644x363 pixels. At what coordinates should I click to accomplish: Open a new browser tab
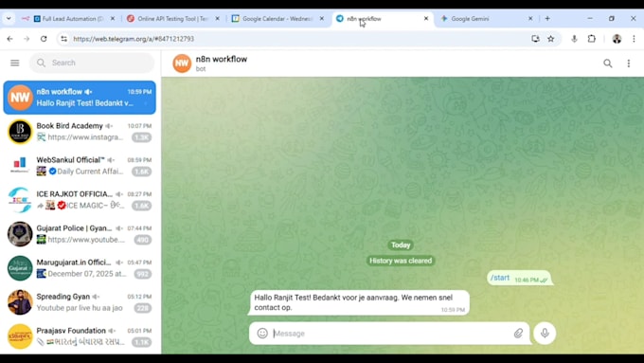[547, 19]
